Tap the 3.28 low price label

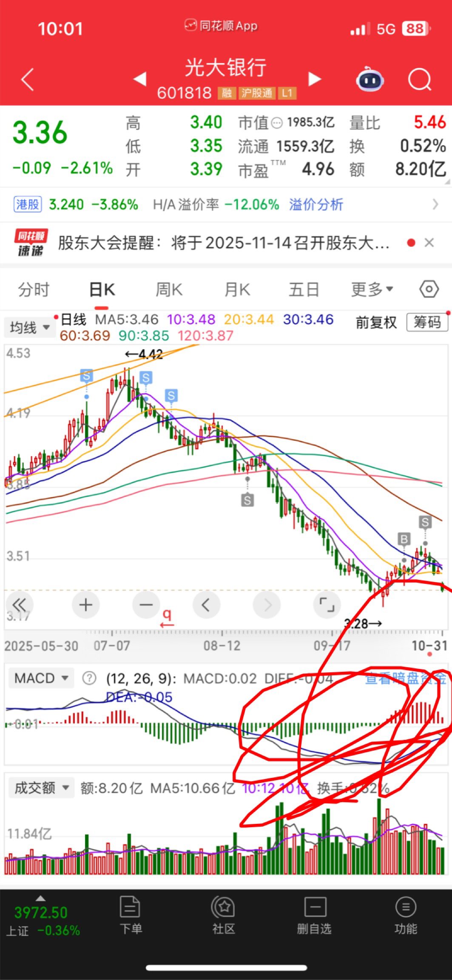point(363,623)
